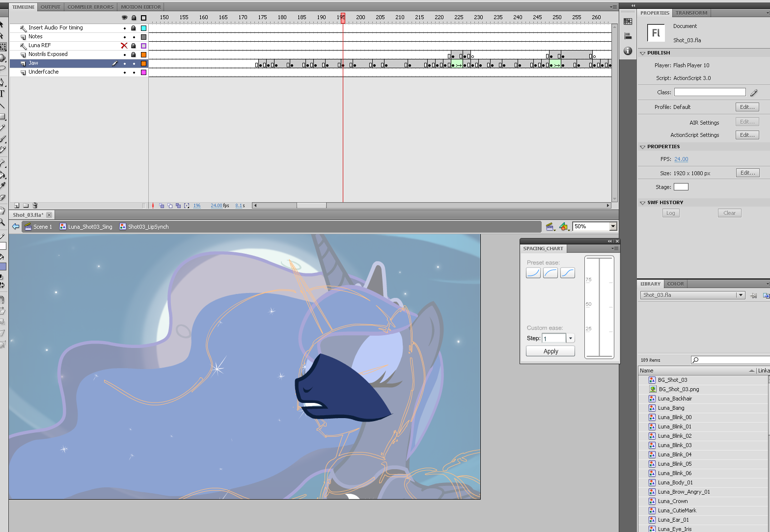
Task: Collapse the SWF HISTORY section
Action: (x=642, y=203)
